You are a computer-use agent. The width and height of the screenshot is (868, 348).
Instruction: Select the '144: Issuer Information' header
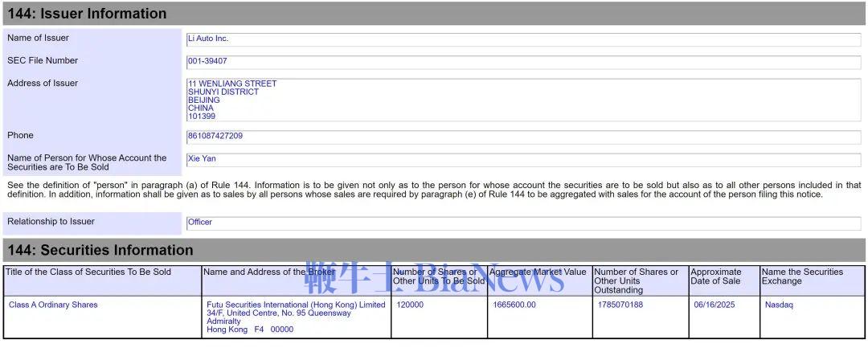click(x=434, y=14)
